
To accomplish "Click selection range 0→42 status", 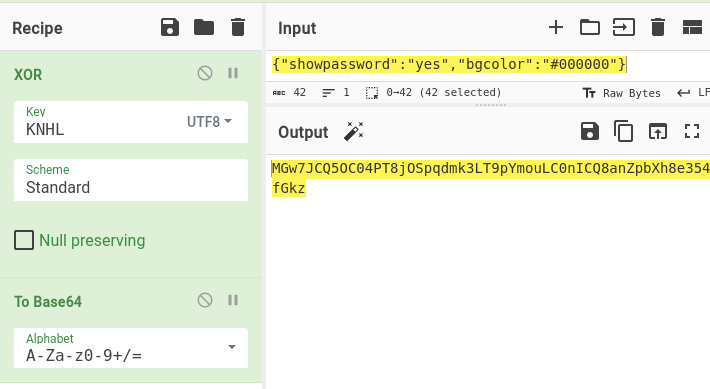I will (434, 92).
